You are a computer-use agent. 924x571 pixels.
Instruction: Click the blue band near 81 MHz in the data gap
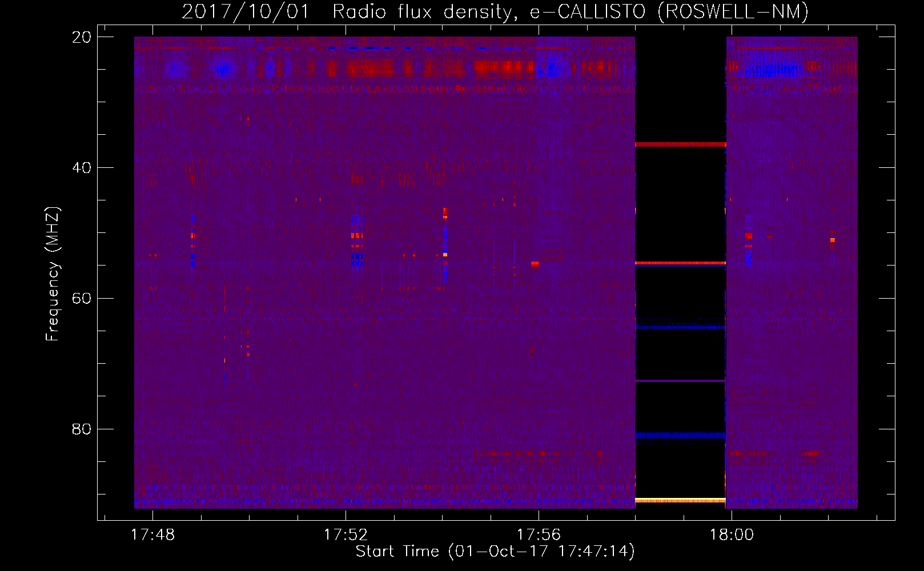pos(680,435)
